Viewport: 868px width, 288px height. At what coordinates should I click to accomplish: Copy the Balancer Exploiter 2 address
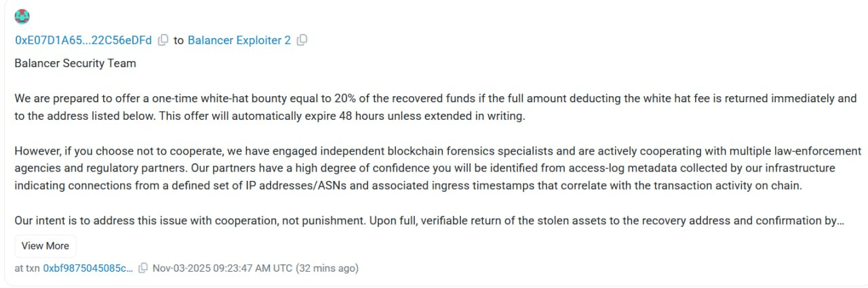[302, 41]
